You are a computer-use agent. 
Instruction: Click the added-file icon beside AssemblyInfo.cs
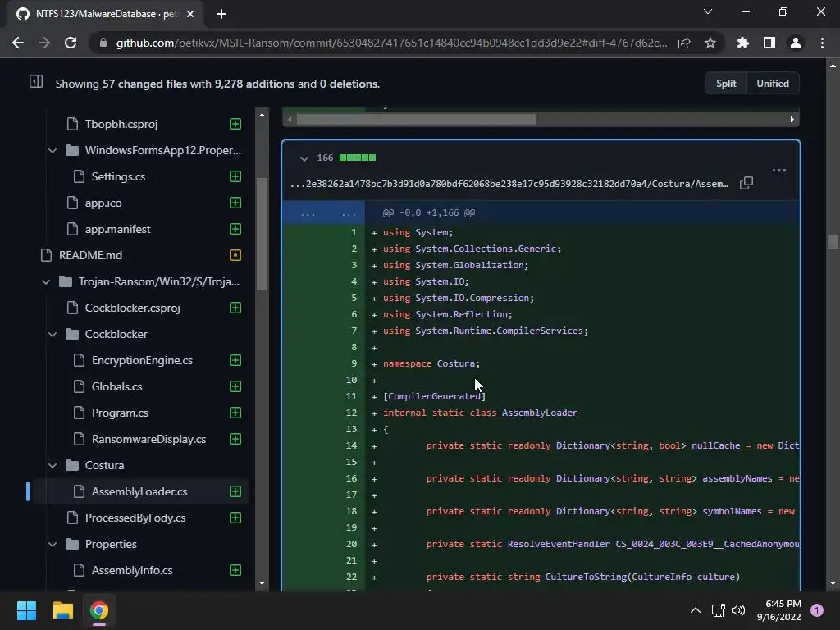coord(235,570)
